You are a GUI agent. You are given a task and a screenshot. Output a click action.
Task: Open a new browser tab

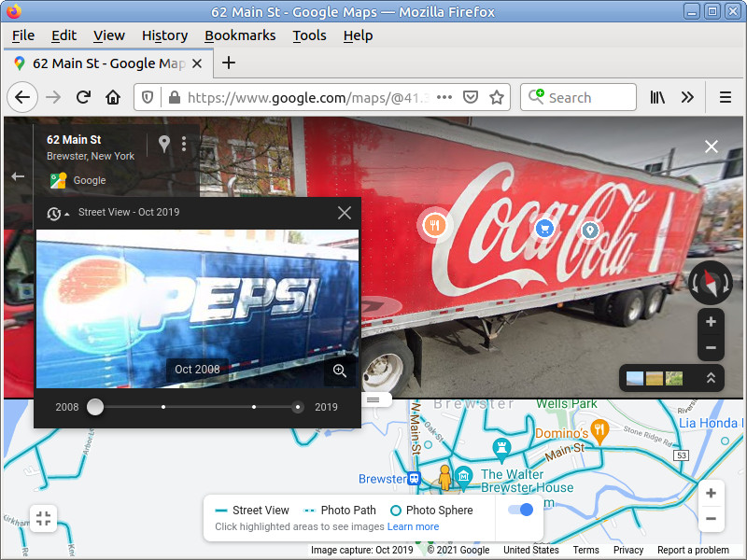pyautogui.click(x=229, y=63)
